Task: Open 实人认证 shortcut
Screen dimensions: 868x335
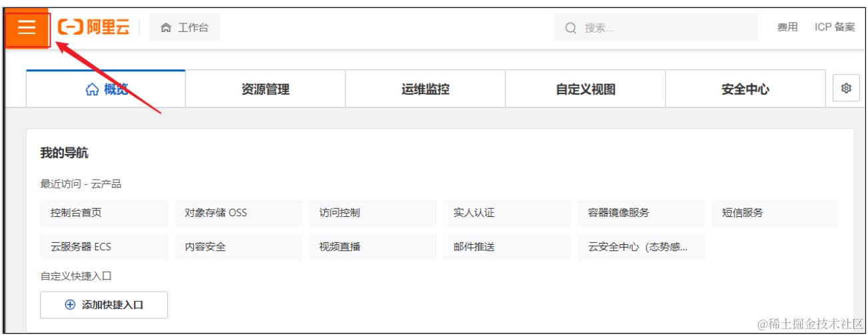Action: (507, 213)
